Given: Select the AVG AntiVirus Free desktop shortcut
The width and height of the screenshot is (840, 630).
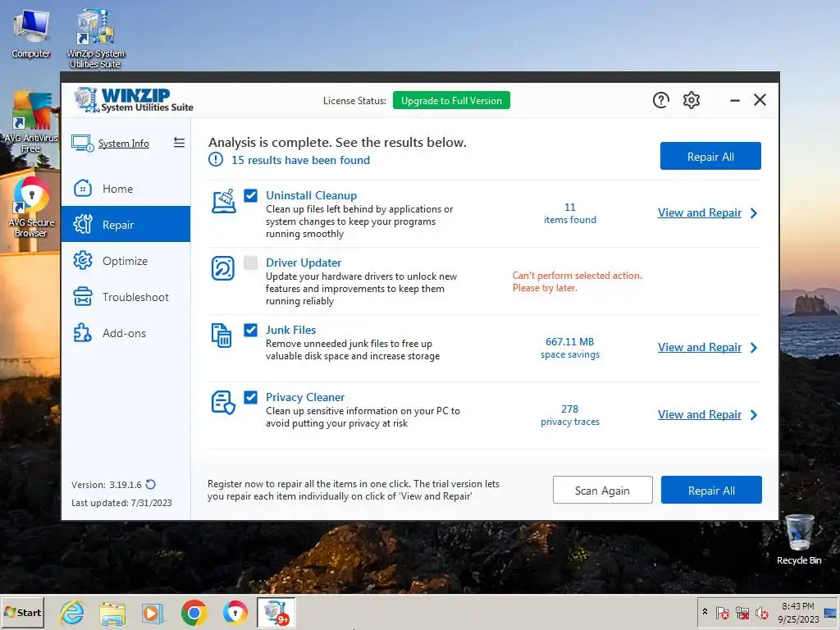Looking at the screenshot, I should pos(30,121).
